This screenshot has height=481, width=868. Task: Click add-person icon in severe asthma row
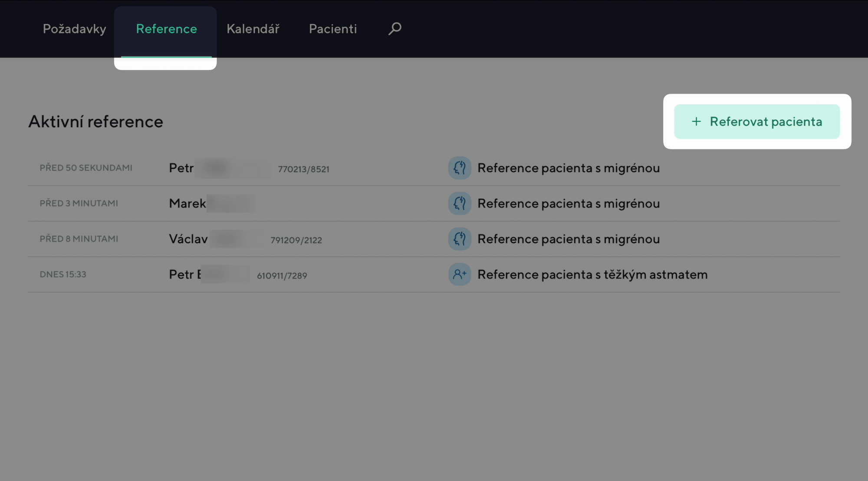coord(460,275)
